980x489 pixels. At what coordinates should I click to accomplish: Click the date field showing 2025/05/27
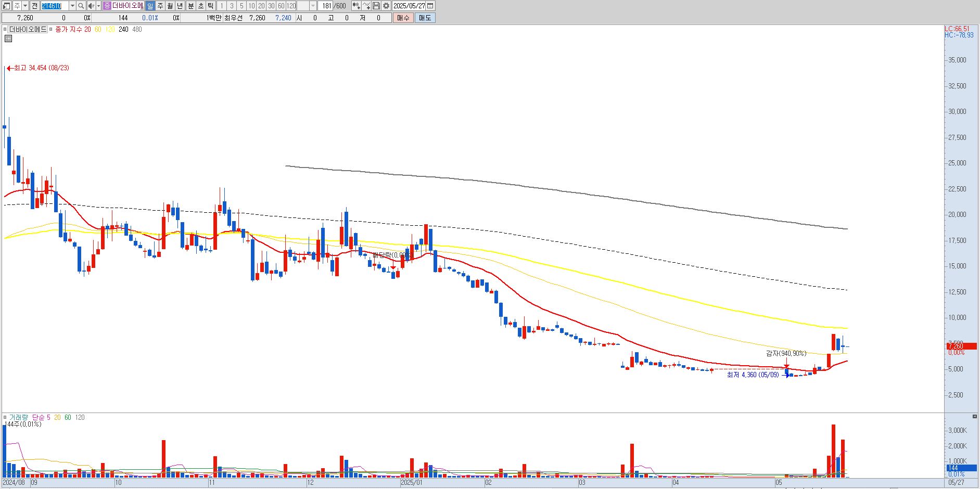point(409,6)
